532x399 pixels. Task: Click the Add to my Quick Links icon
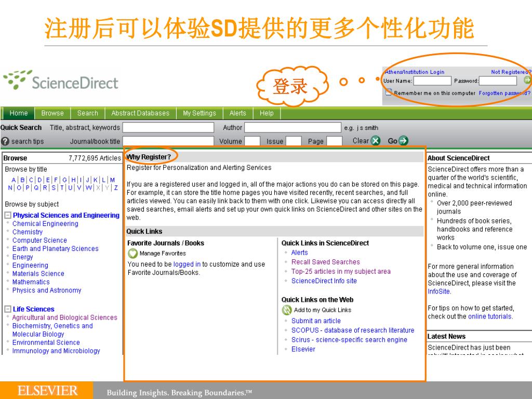287,310
